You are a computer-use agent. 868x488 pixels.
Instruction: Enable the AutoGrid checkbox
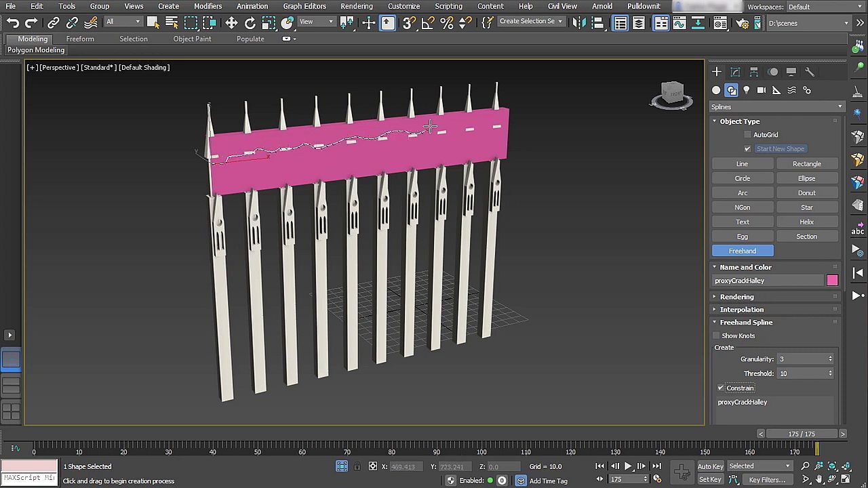[748, 135]
